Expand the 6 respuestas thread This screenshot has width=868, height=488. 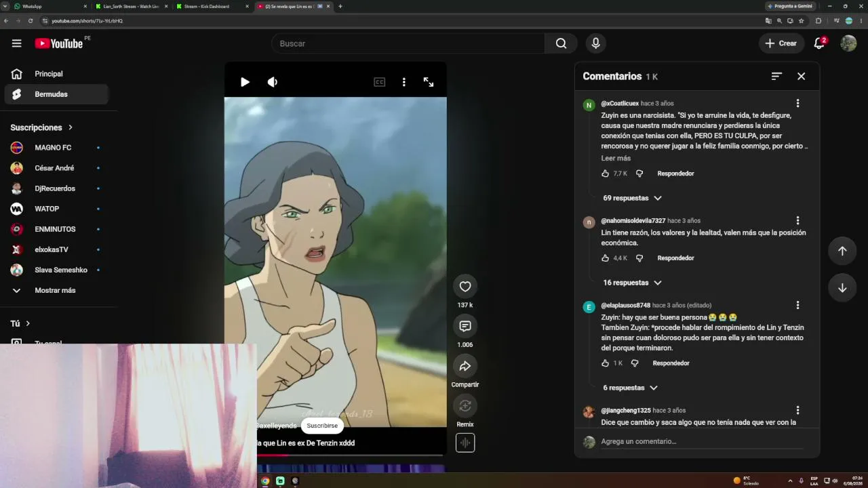[630, 388]
